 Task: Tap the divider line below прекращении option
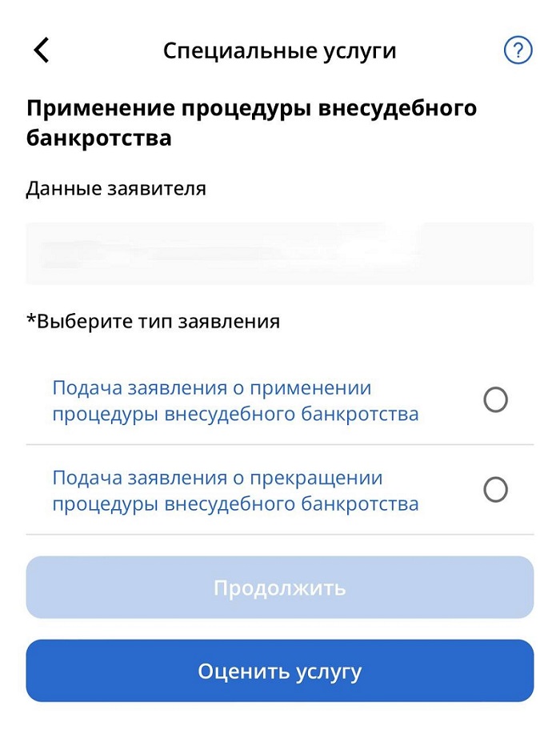pos(280,534)
